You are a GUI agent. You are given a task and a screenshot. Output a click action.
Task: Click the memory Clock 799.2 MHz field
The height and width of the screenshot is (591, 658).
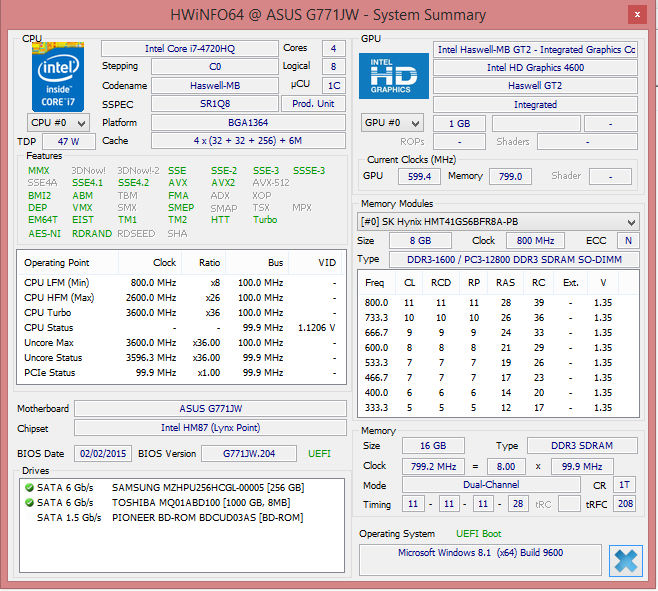(433, 466)
